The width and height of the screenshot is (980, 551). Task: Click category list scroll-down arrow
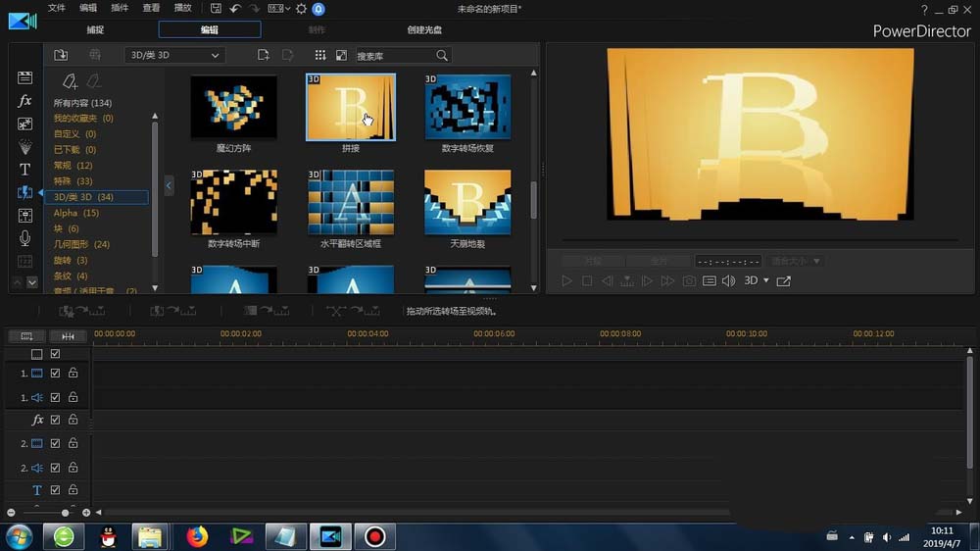pyautogui.click(x=155, y=288)
